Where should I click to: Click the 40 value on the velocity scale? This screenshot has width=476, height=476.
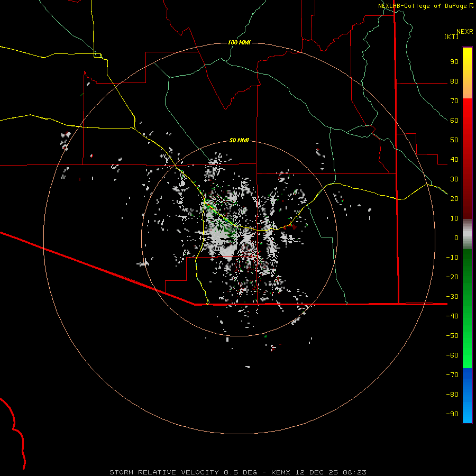[x=454, y=159]
